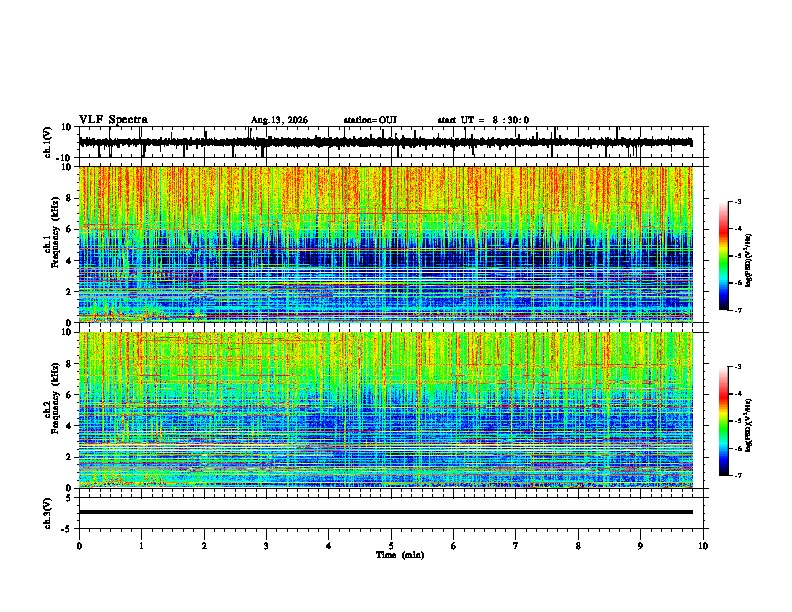
Task: Click the "10" tick on the time axis
Action: pyautogui.click(x=703, y=546)
